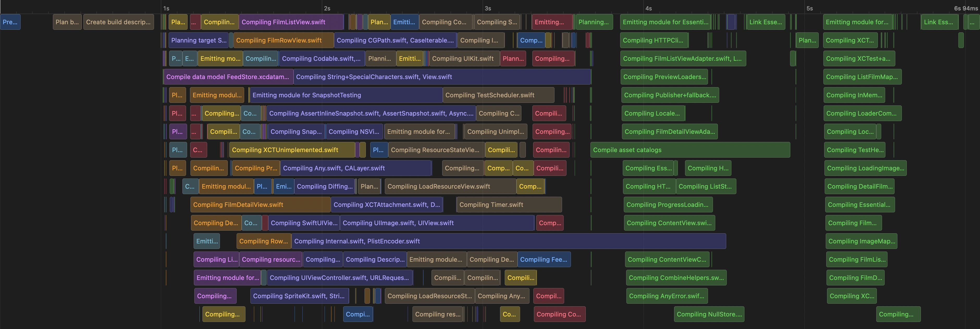Click 'Compiling XCTUnimplemented.swift' yellow block
Screen dimensions: 980x329
point(292,150)
